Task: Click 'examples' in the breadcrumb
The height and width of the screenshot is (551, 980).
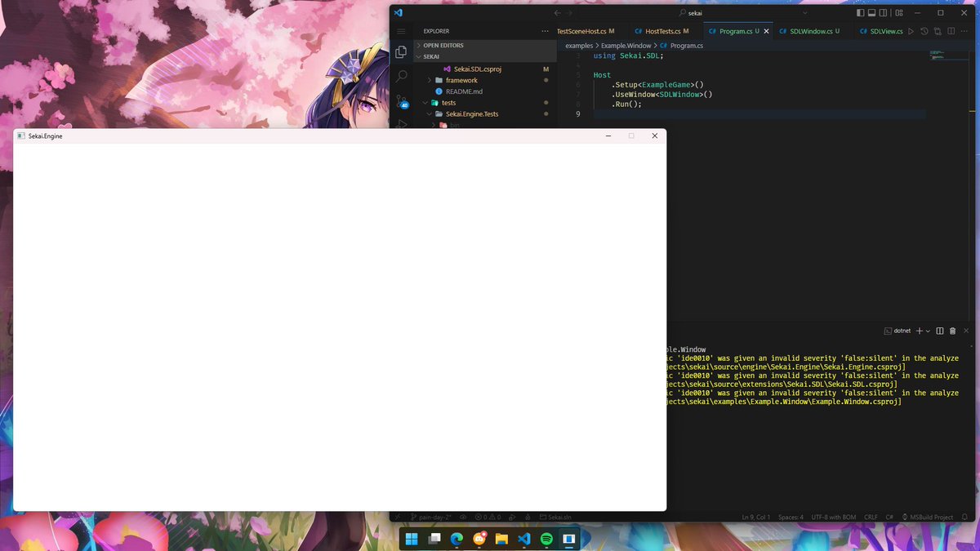Action: (579, 46)
